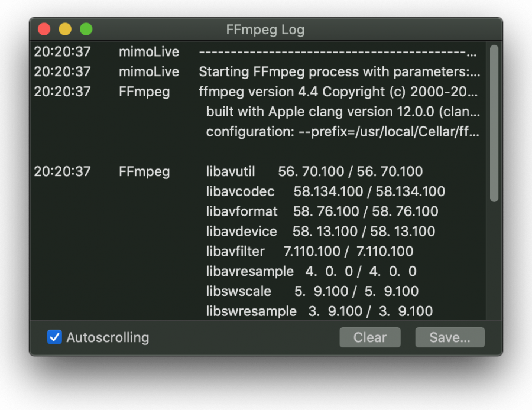Click the vertical scrollbar thumb
Image resolution: width=532 pixels, height=410 pixels.
click(494, 123)
